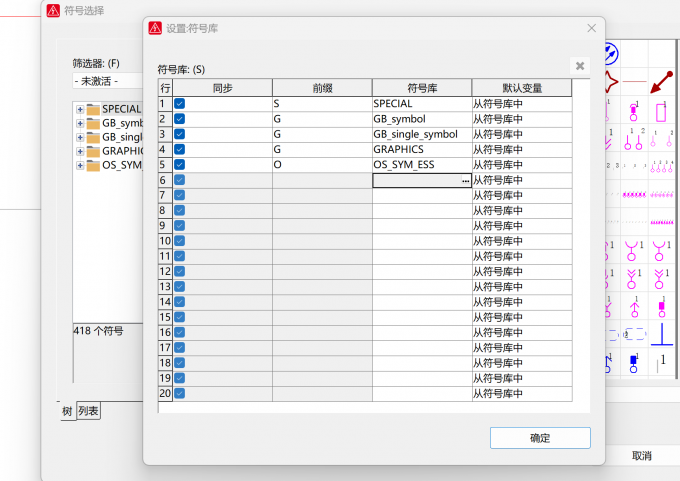680x481 pixels.
Task: Switch to the 列表 tab
Action: tap(88, 410)
